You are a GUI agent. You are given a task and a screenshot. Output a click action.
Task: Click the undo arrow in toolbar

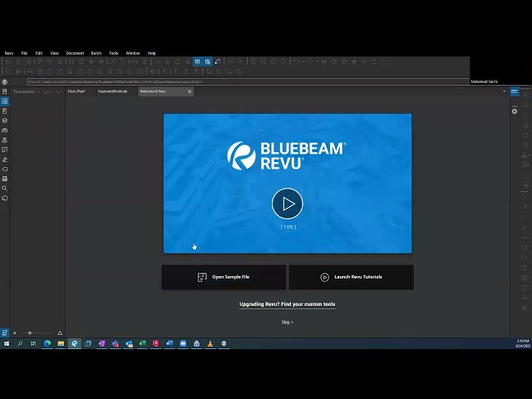296,62
